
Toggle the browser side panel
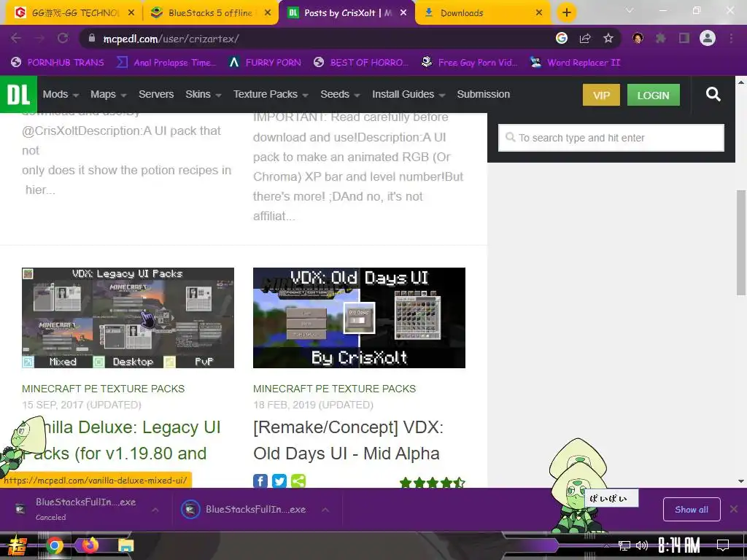(684, 38)
